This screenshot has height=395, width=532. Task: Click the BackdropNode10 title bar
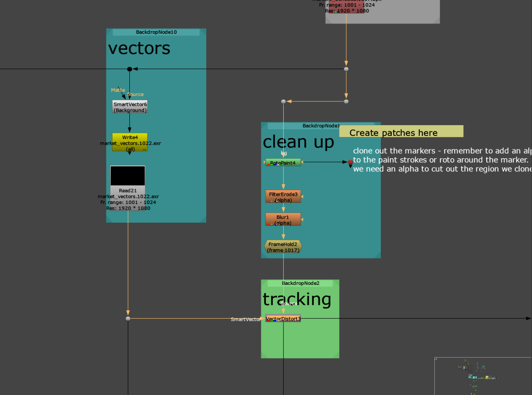(x=156, y=32)
